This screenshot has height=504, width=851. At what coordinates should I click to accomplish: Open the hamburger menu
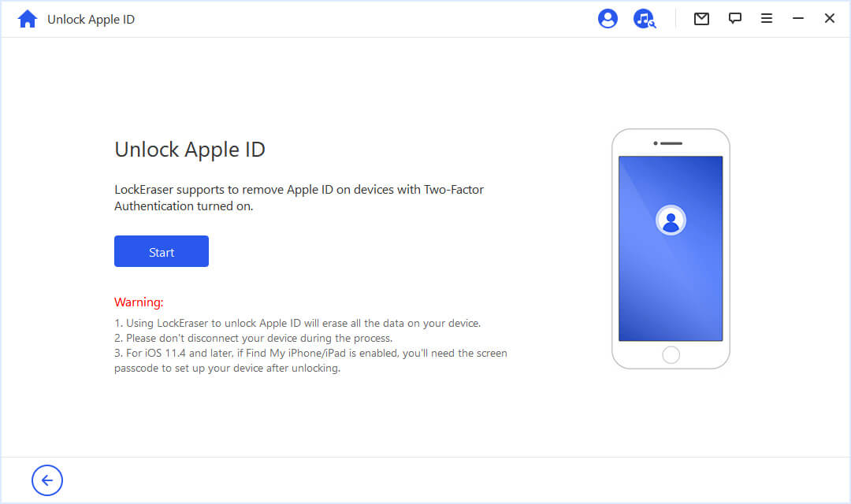pyautogui.click(x=767, y=18)
